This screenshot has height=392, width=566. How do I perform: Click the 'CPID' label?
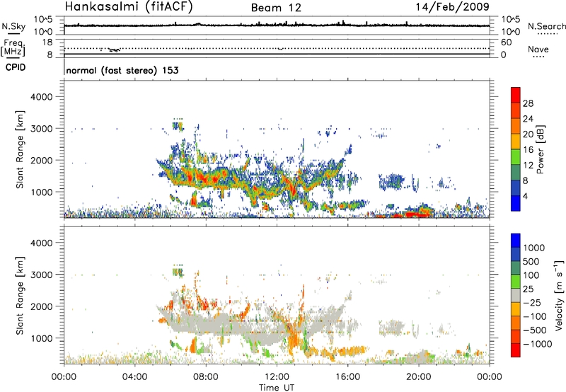click(16, 67)
